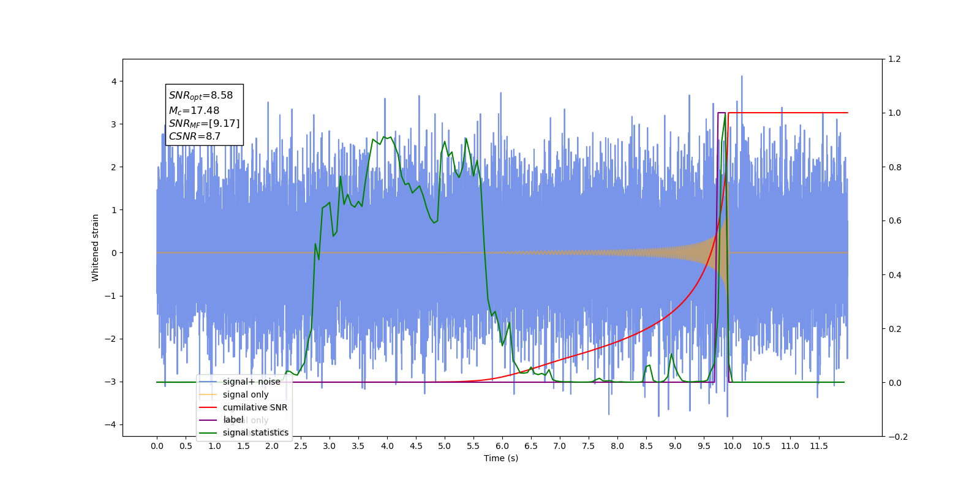Click the green line swatch in the legend

coord(208,432)
